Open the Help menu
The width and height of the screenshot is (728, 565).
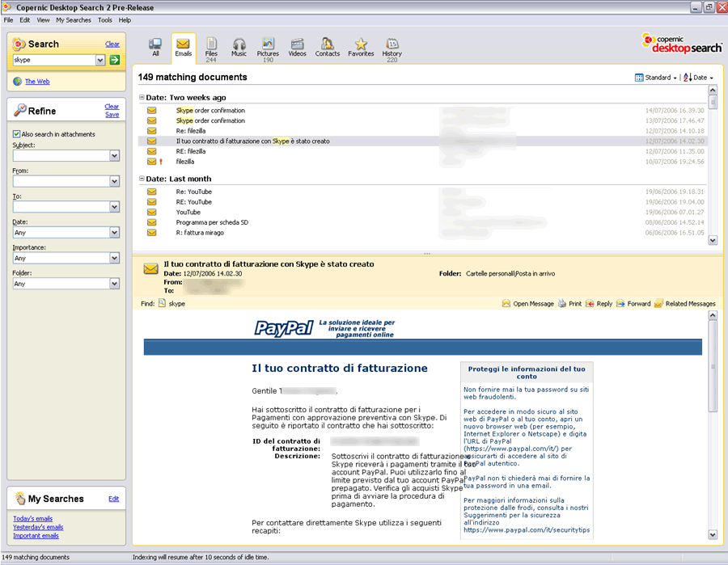[x=125, y=20]
